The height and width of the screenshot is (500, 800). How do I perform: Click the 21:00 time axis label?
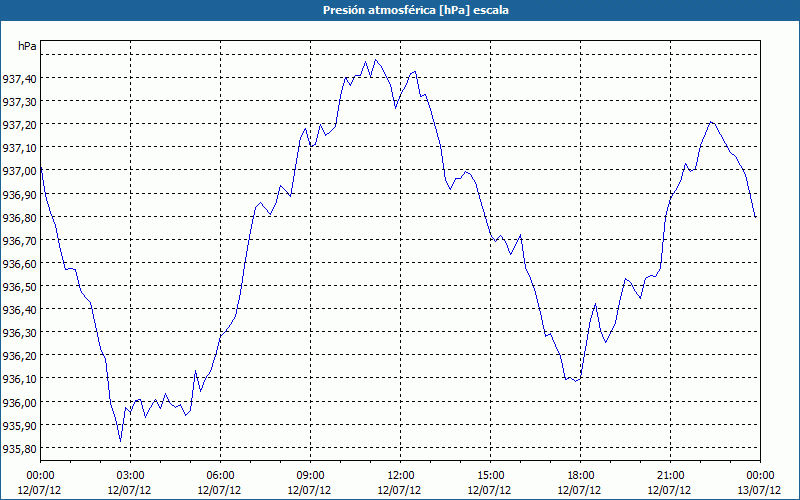[x=670, y=476]
